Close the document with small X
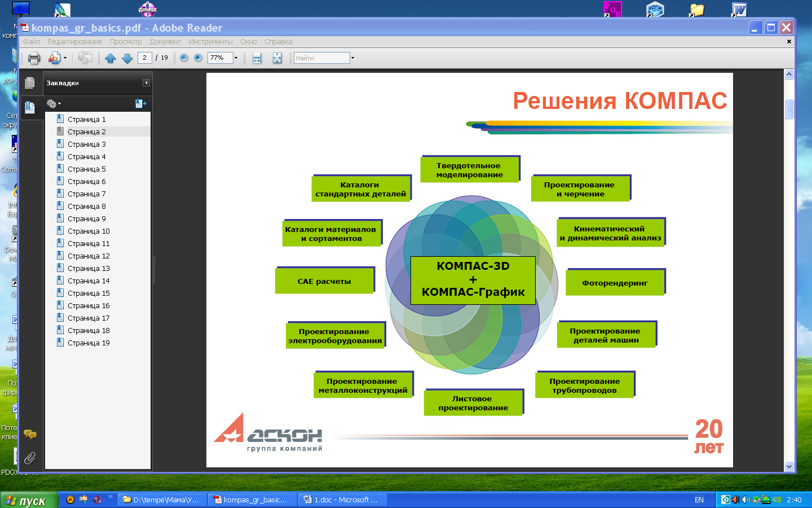This screenshot has height=508, width=812. point(789,41)
